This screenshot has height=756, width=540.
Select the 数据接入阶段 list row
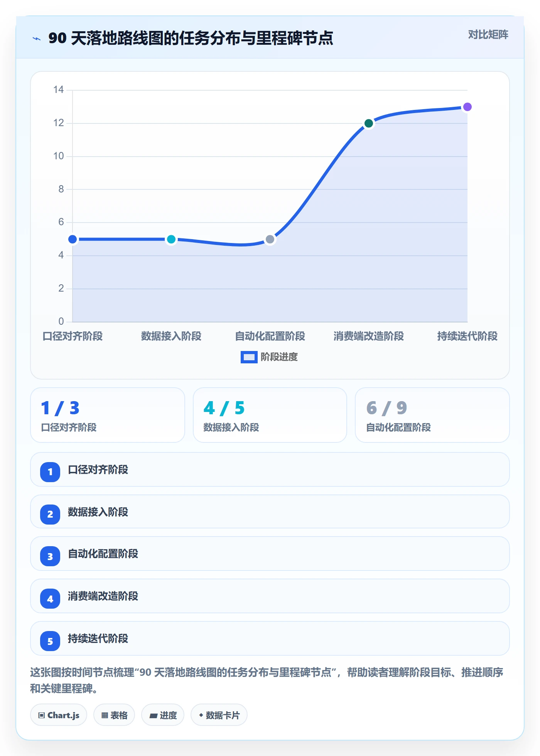pos(270,512)
